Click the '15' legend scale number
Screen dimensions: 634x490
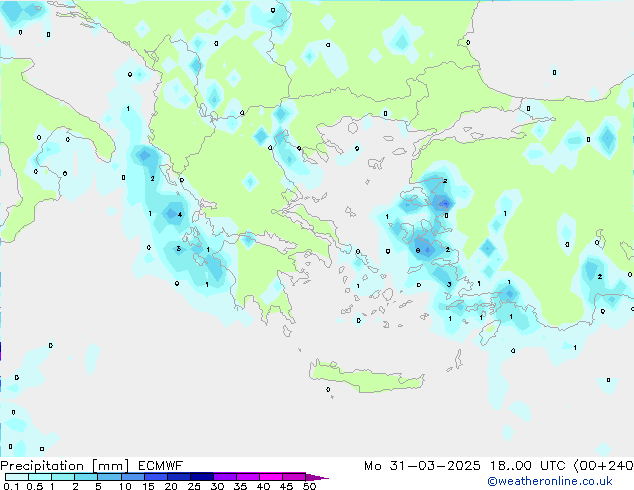[x=148, y=486]
